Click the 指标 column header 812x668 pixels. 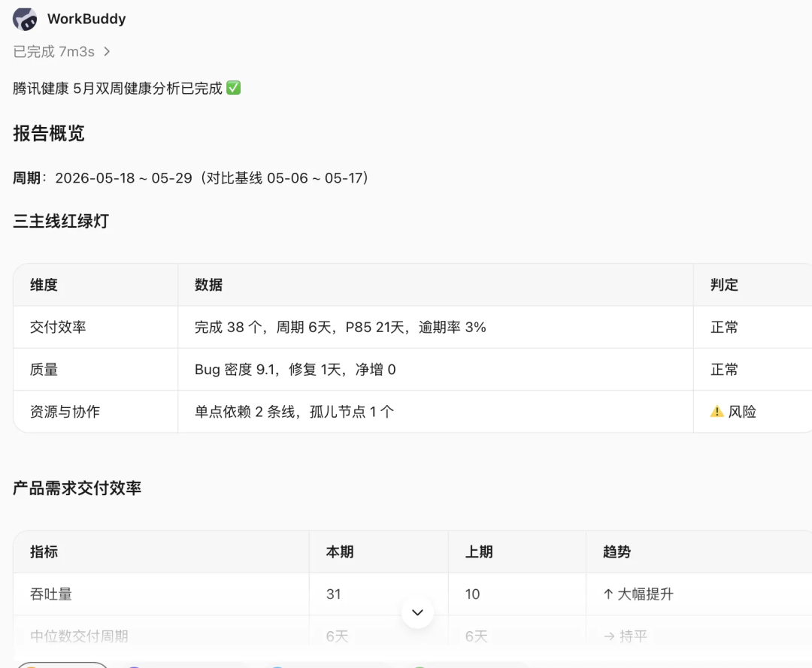coord(44,552)
